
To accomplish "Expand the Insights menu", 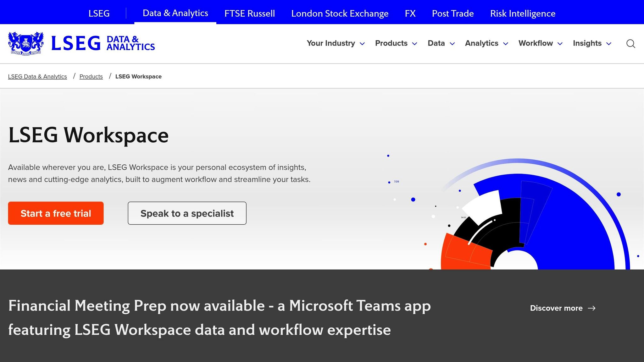I will pyautogui.click(x=592, y=43).
